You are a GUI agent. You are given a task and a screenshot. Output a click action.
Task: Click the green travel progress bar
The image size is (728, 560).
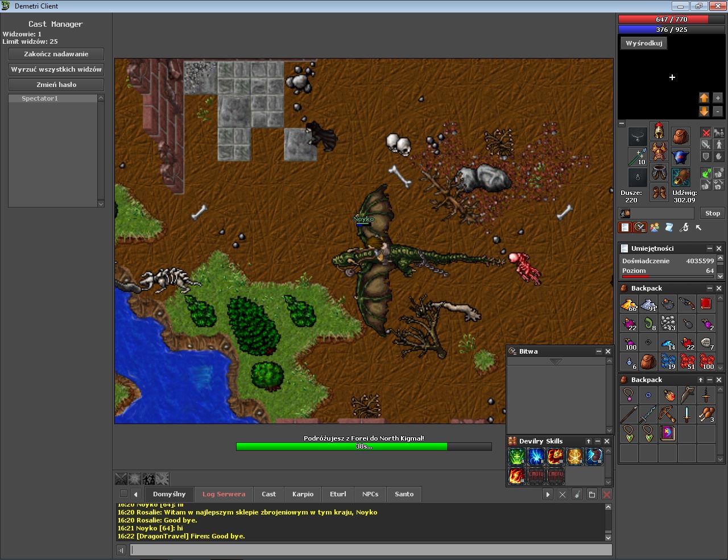click(363, 447)
